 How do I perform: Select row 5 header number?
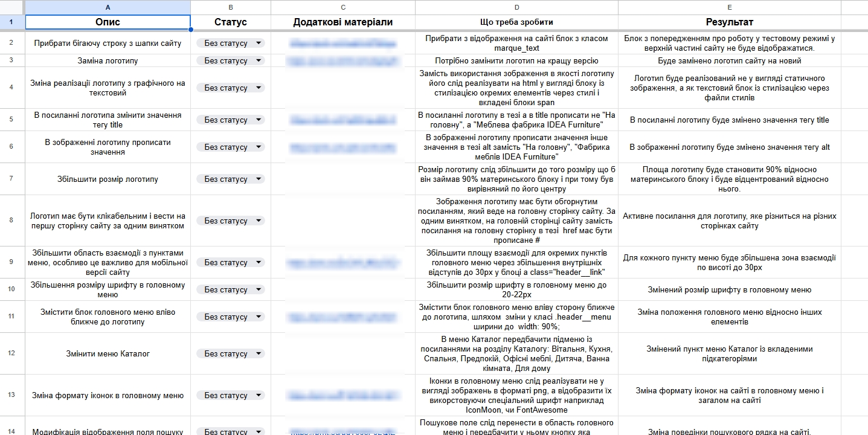11,120
